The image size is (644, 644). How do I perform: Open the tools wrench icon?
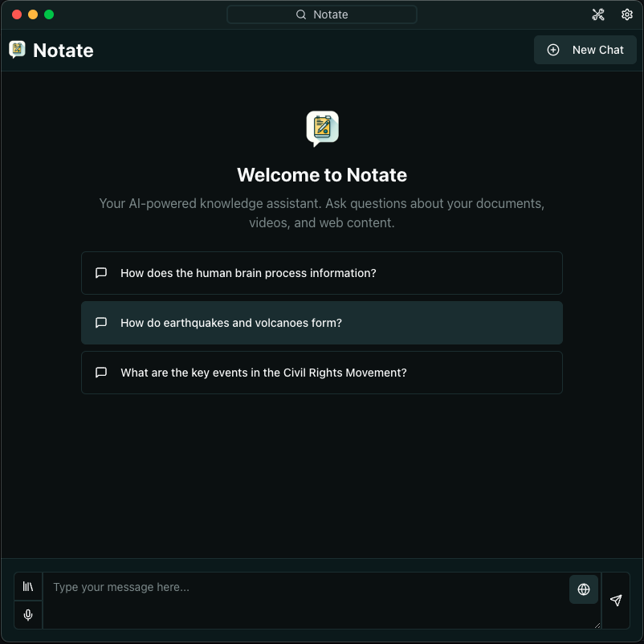[x=598, y=14]
